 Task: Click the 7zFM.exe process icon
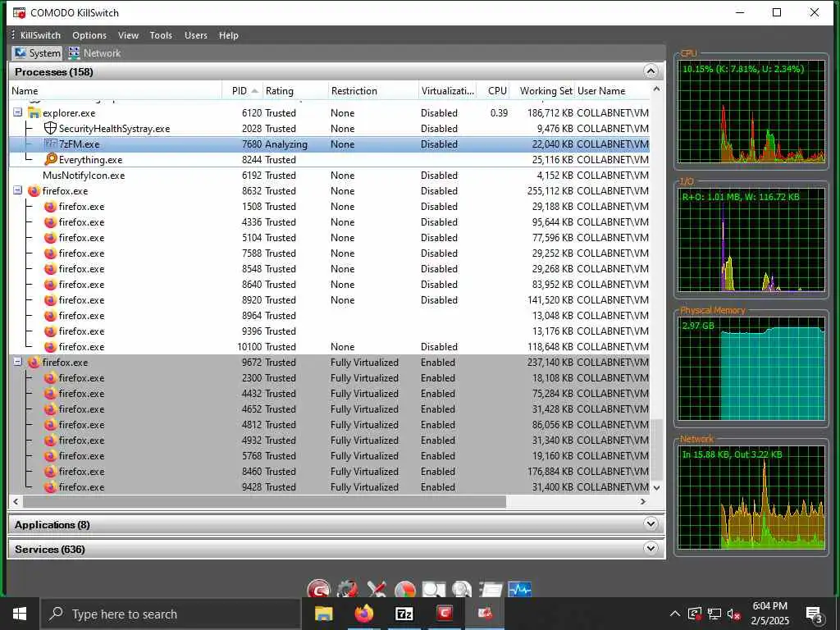[x=50, y=144]
